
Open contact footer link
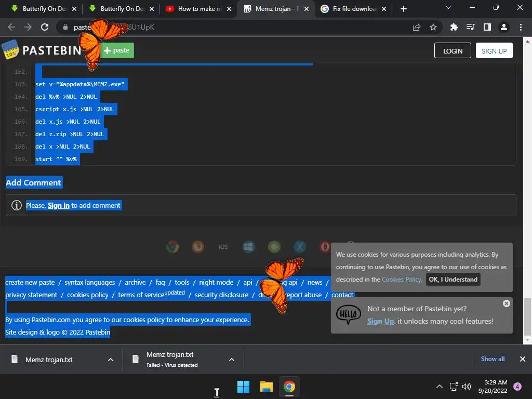tap(342, 295)
